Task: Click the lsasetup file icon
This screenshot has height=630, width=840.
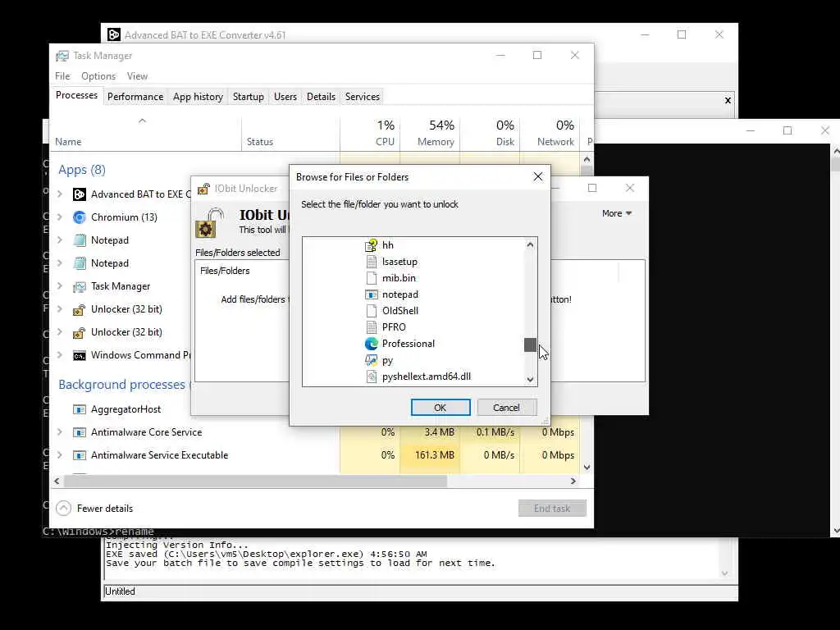Action: [372, 262]
